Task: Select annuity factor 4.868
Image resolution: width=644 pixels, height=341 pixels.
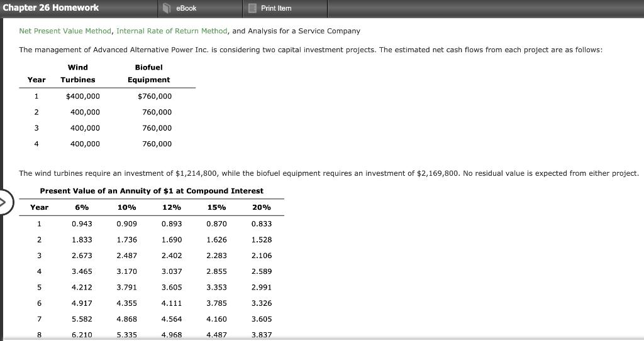Action: (x=126, y=319)
